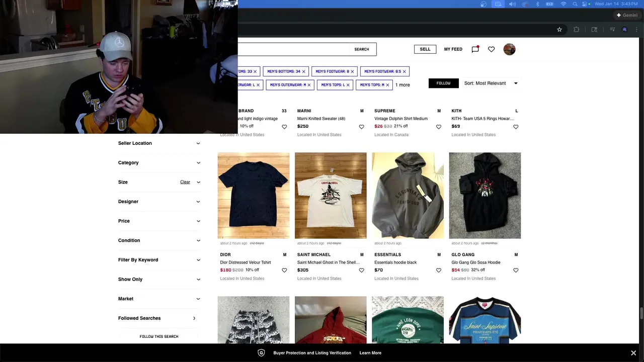Favorite the Supreme Vintage Dolphin Shirt
644x362 pixels.
click(439, 127)
